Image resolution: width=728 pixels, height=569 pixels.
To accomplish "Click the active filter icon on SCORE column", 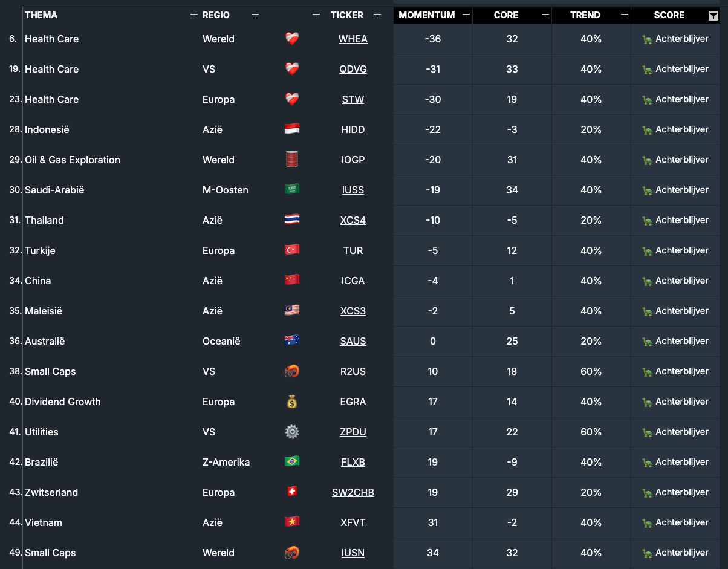I will coord(713,16).
